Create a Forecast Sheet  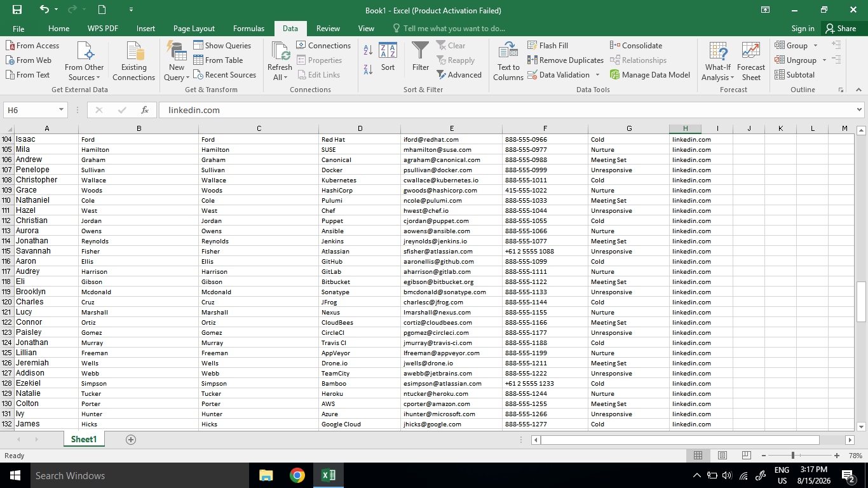[751, 62]
